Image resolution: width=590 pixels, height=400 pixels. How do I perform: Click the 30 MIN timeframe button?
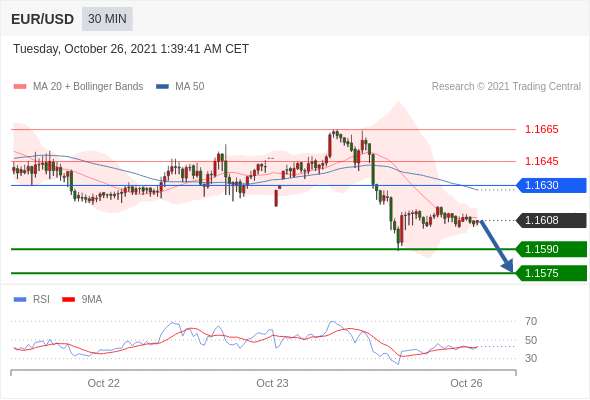tap(107, 19)
